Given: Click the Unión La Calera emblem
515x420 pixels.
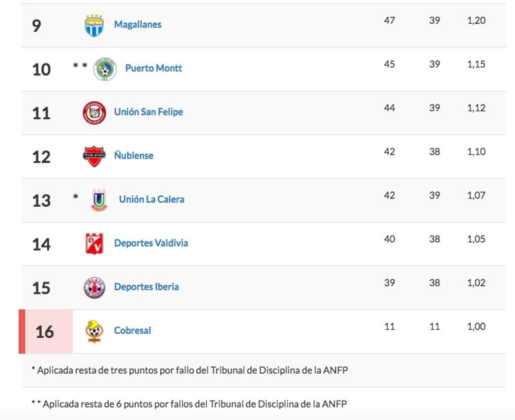Looking at the screenshot, I should pos(99,200).
